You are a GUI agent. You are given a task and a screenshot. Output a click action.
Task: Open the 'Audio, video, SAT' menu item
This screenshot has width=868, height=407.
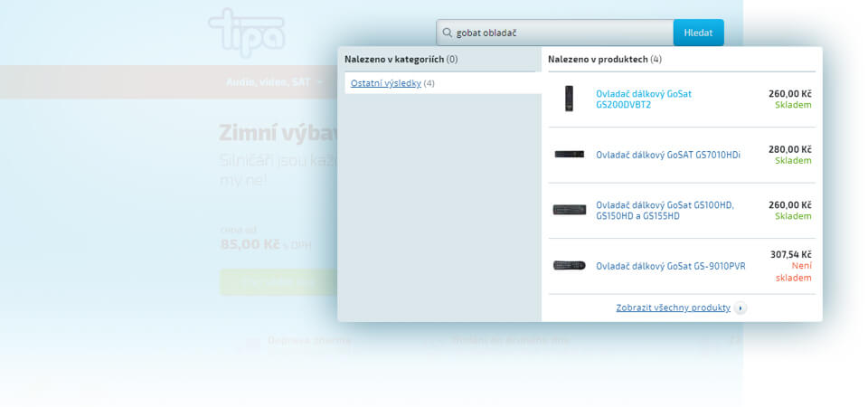click(269, 82)
